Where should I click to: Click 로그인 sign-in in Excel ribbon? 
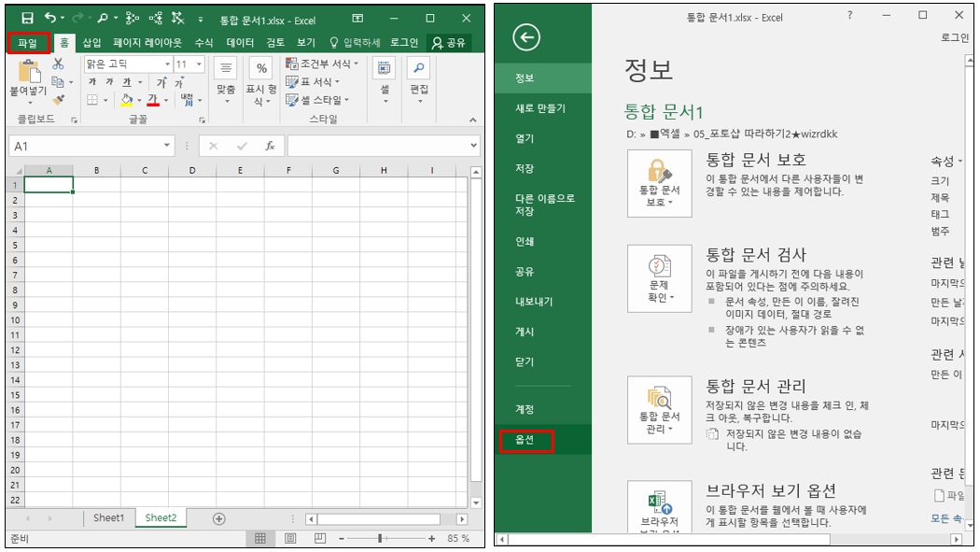404,43
